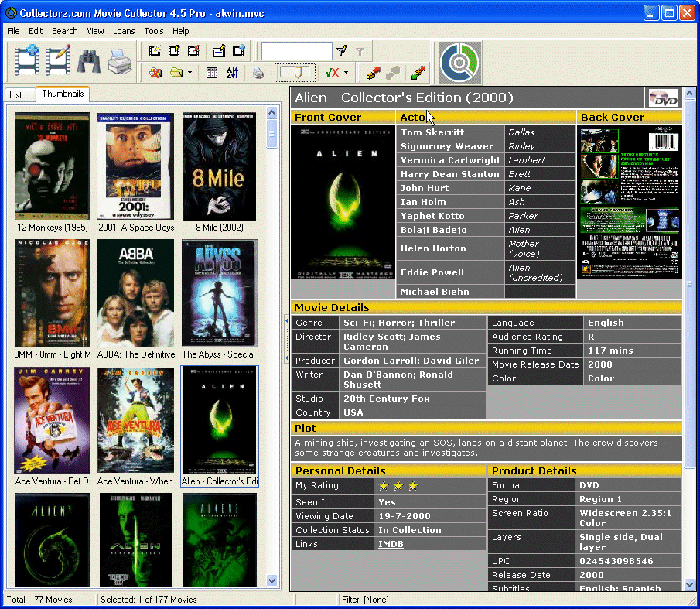This screenshot has height=609, width=700.
Task: Click the small filmstrip icon with blue plus
Action: coord(239,50)
